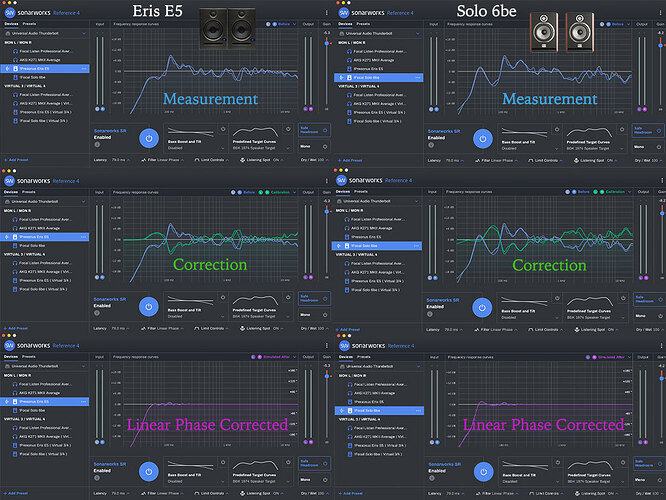Image resolution: width=666 pixels, height=500 pixels.
Task: Click speaker icon beside Focal Solo 6be, Eris E5 Measurement window
Action: (x=15, y=77)
